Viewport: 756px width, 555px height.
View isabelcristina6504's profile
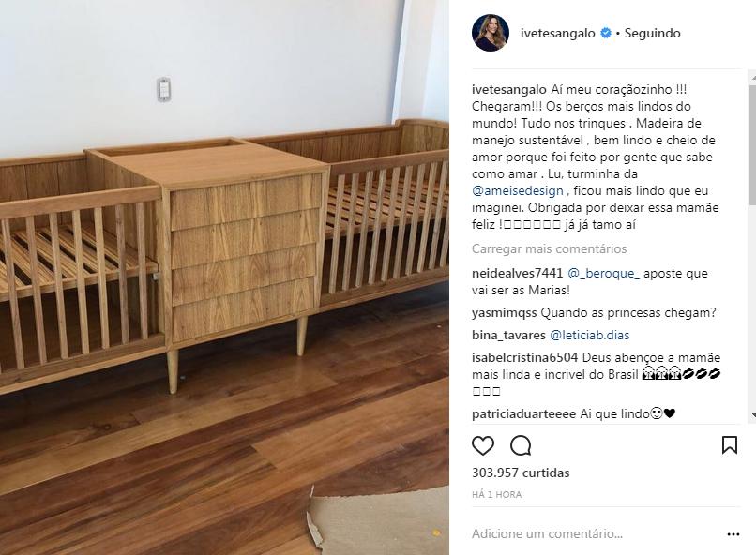(524, 358)
